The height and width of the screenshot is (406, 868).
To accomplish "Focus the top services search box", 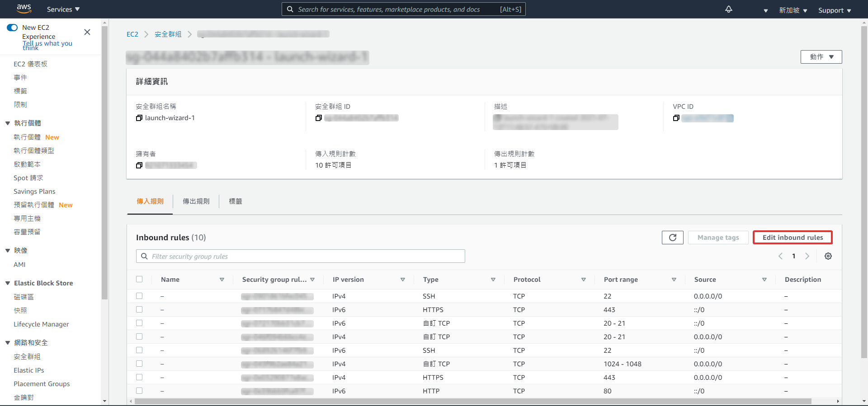I will 404,9.
